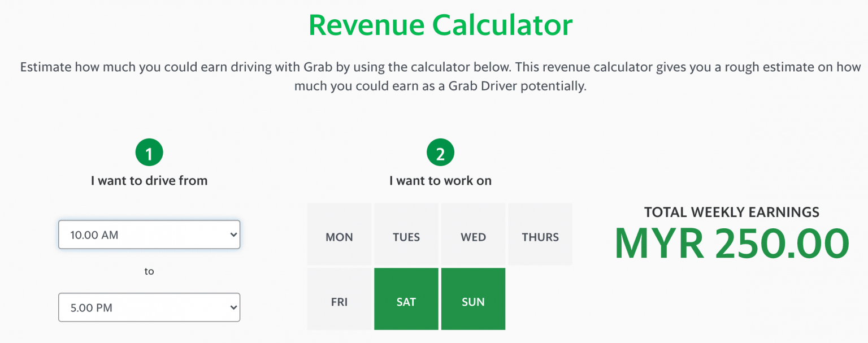Click the "to" label between time selectors
Viewport: 868px width, 343px height.
tap(149, 271)
